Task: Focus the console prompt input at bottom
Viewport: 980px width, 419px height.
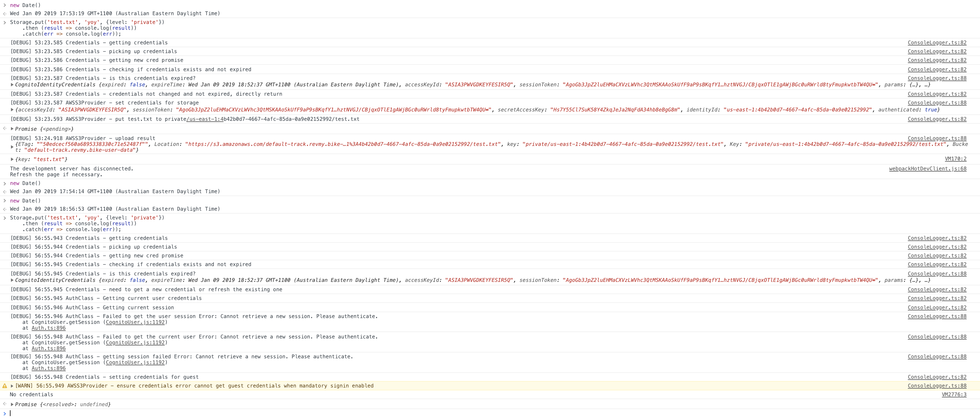Action: pos(228,413)
